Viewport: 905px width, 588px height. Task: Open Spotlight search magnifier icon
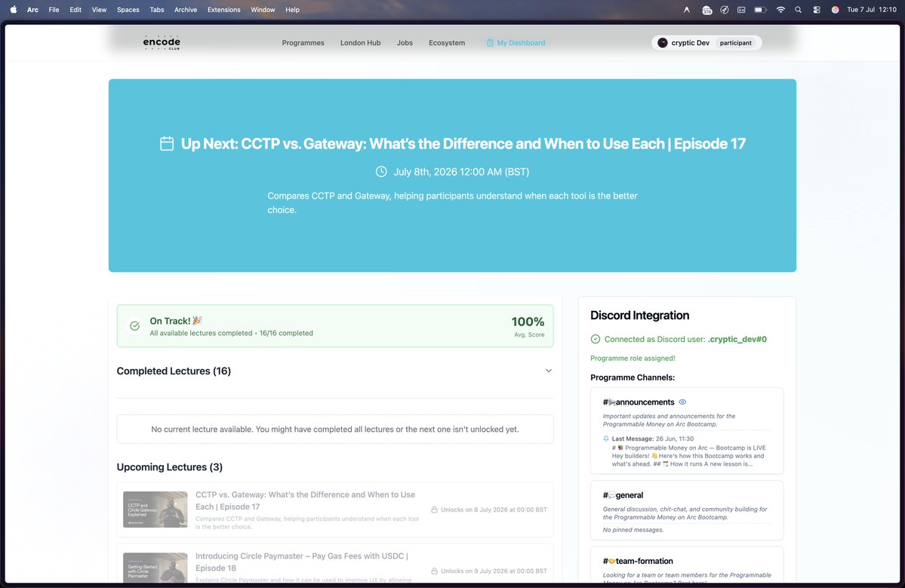[x=799, y=10]
